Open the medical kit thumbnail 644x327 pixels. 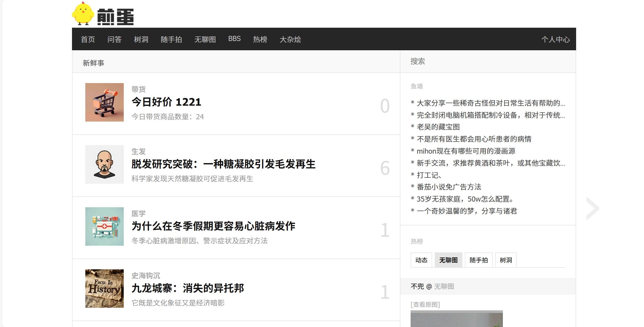(105, 226)
